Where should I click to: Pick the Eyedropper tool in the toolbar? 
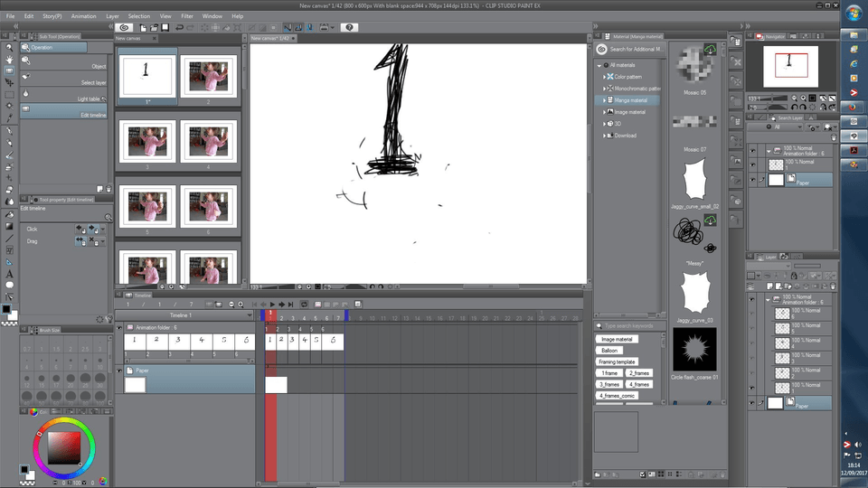[9, 117]
